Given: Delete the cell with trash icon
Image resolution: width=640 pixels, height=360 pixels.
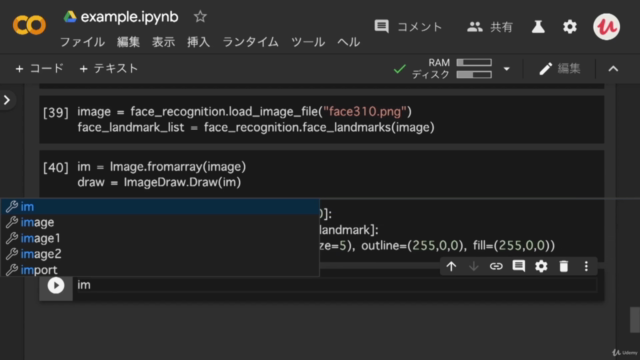Looking at the screenshot, I should coord(564,267).
